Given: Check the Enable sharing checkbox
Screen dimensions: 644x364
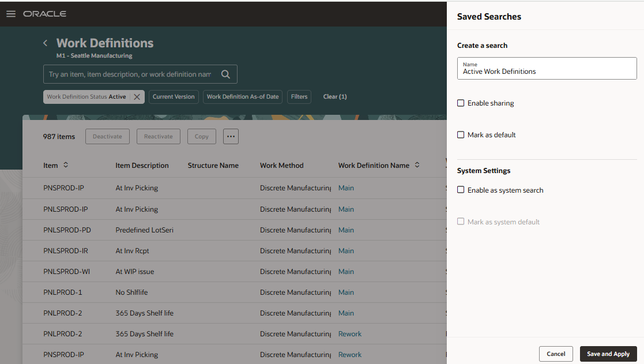Looking at the screenshot, I should (461, 103).
